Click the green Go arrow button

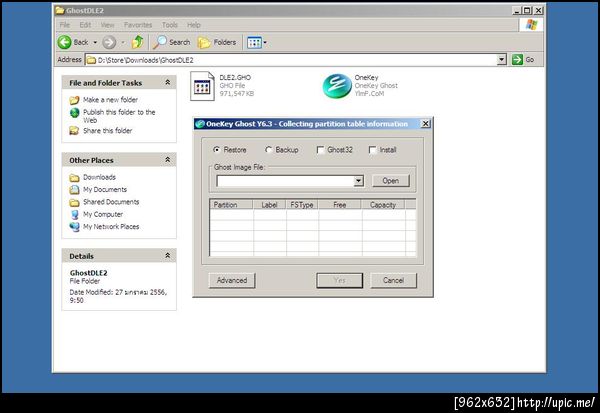pyautogui.click(x=517, y=60)
